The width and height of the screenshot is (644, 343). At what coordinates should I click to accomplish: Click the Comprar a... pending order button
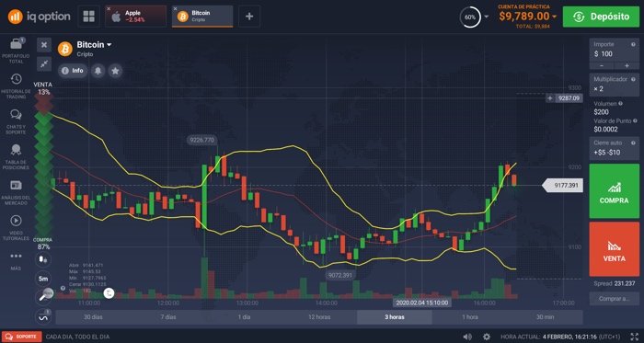tap(615, 299)
